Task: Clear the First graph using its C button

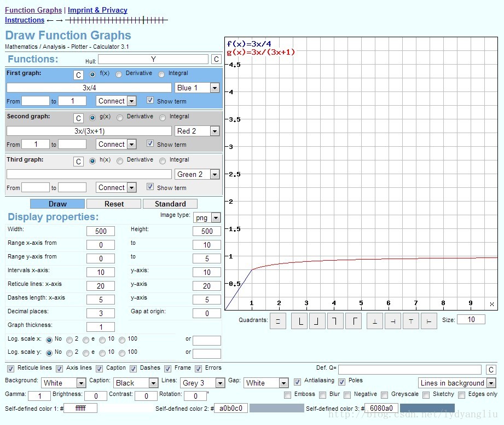Action: [x=78, y=75]
